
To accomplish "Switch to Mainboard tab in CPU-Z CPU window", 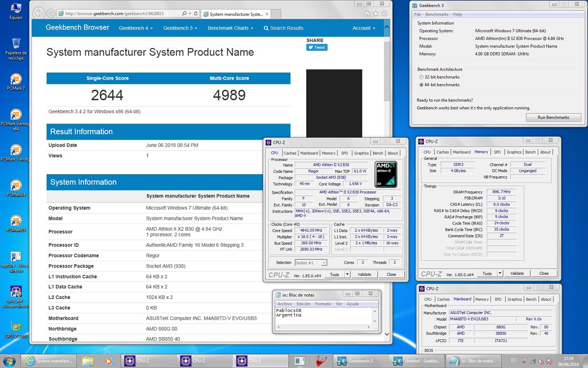I will coord(309,153).
